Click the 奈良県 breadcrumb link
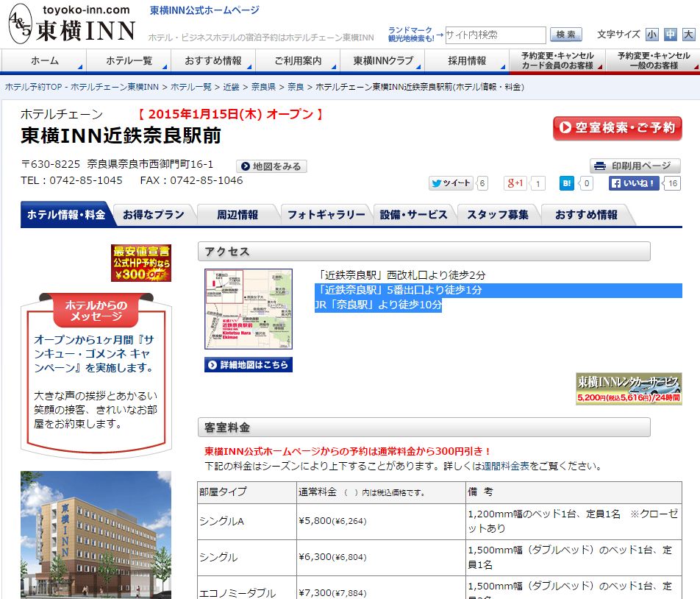 [x=263, y=87]
